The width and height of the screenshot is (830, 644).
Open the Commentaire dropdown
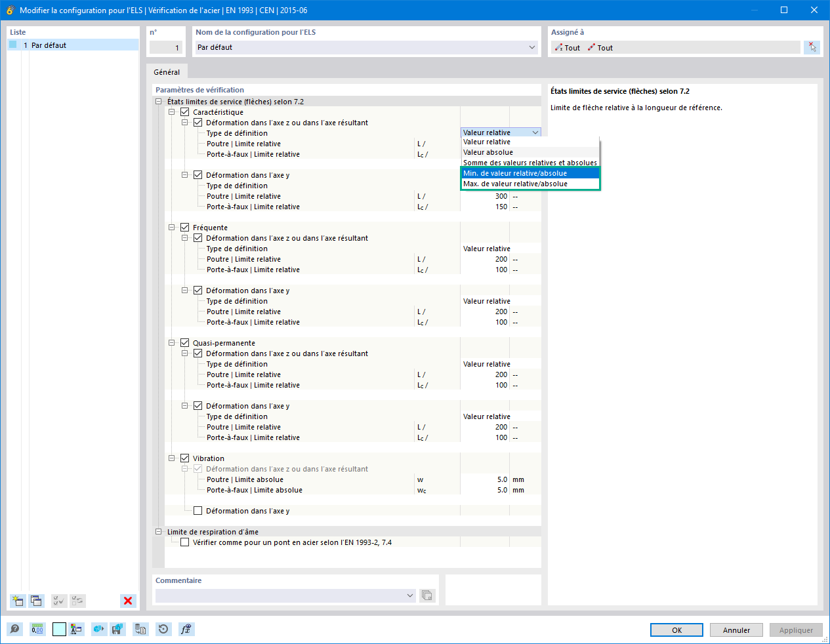(x=410, y=595)
